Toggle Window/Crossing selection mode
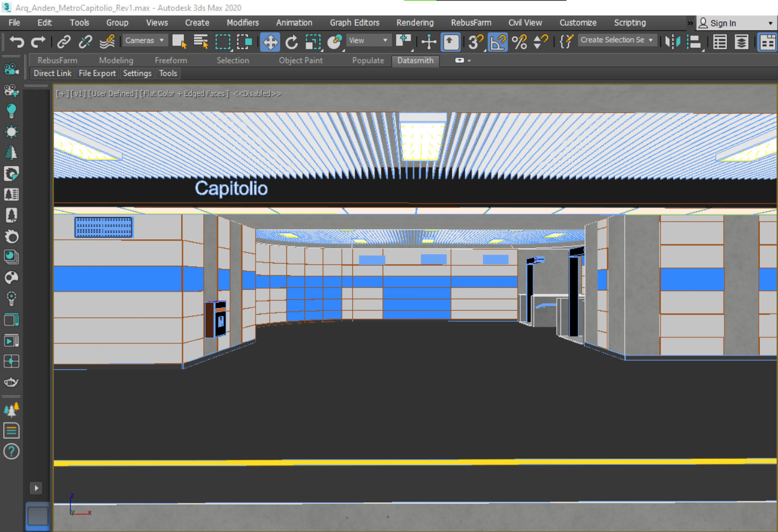The width and height of the screenshot is (778, 532). [x=244, y=42]
